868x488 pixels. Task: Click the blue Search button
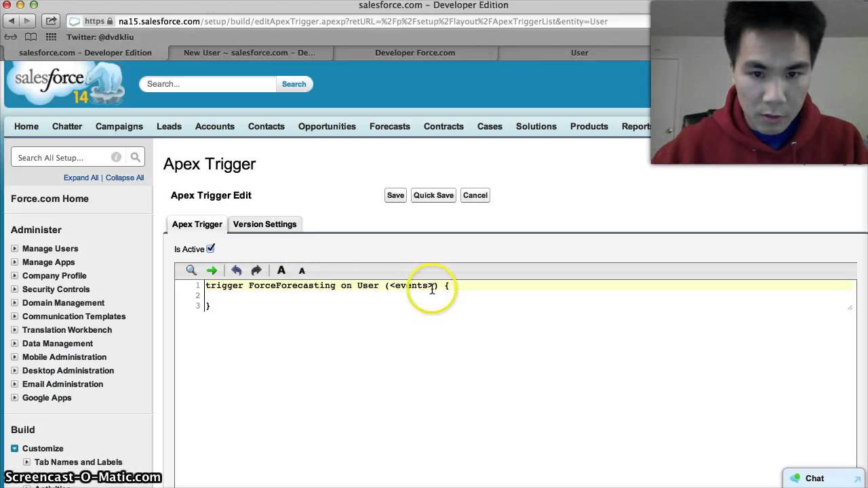pyautogui.click(x=294, y=84)
